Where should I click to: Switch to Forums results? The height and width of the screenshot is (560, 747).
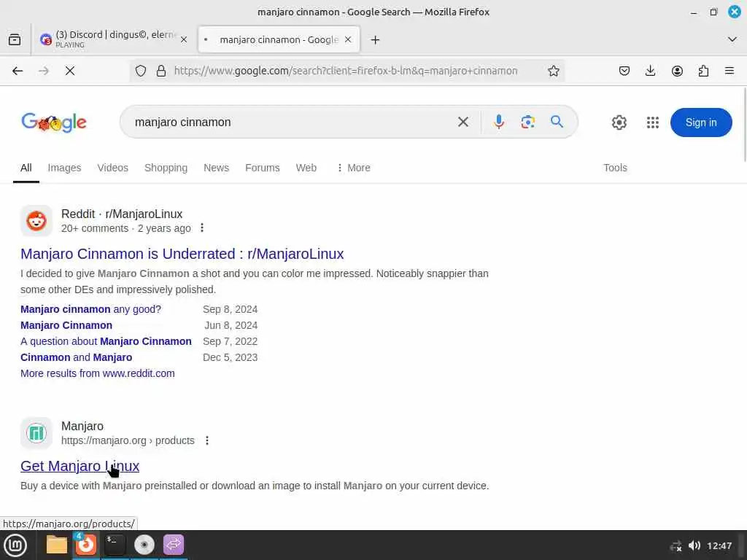click(263, 168)
